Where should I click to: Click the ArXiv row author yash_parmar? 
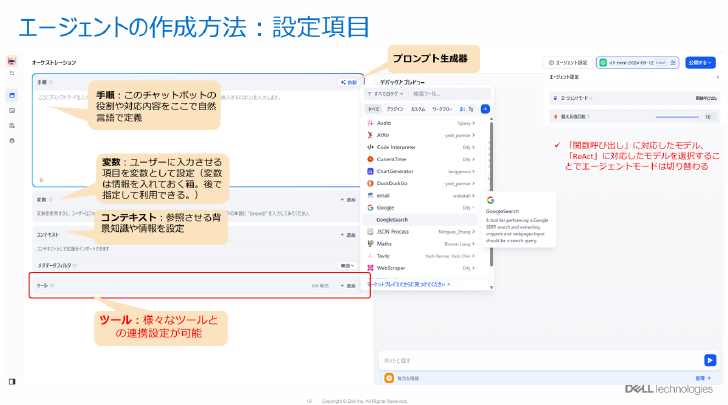[457, 136]
